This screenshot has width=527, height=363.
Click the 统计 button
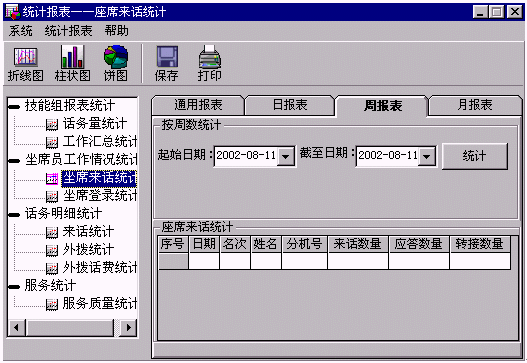[474, 156]
